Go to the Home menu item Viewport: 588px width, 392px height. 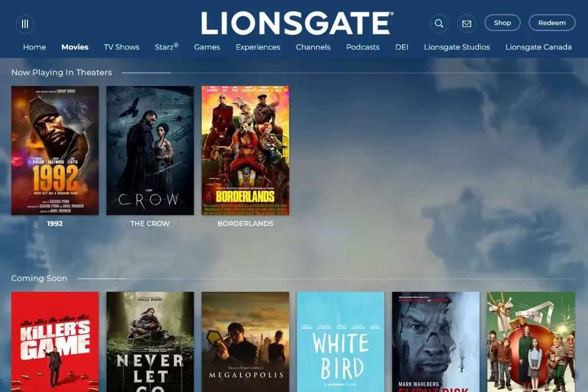point(34,47)
